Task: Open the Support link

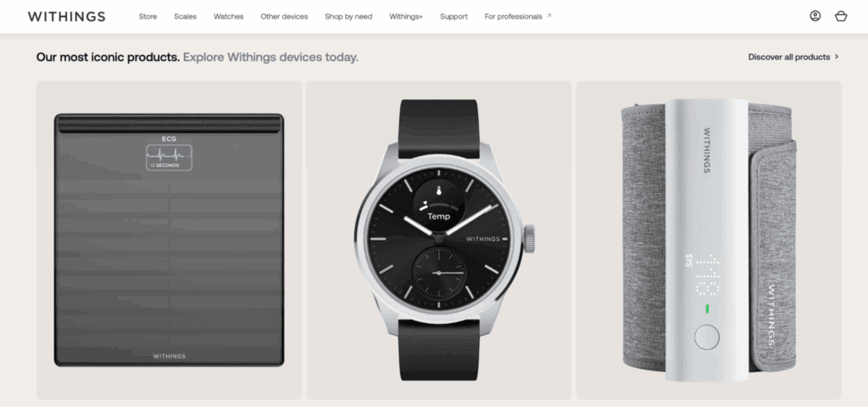Action: point(454,17)
